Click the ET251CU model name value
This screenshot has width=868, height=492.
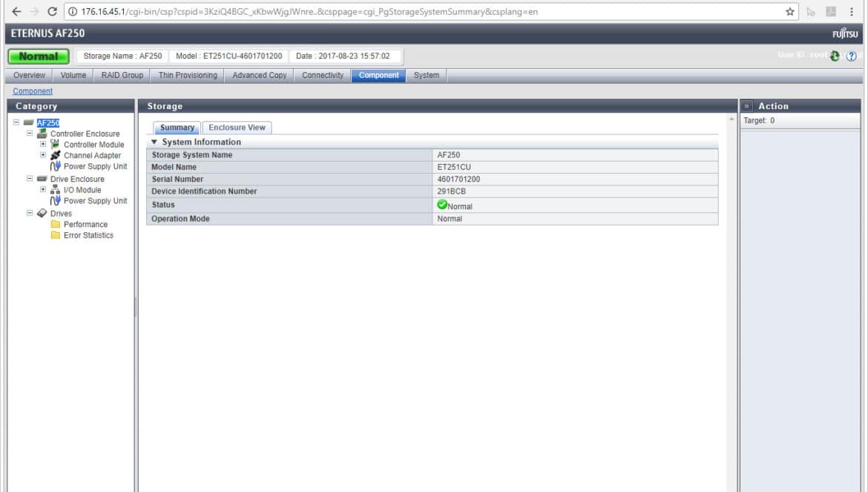454,167
